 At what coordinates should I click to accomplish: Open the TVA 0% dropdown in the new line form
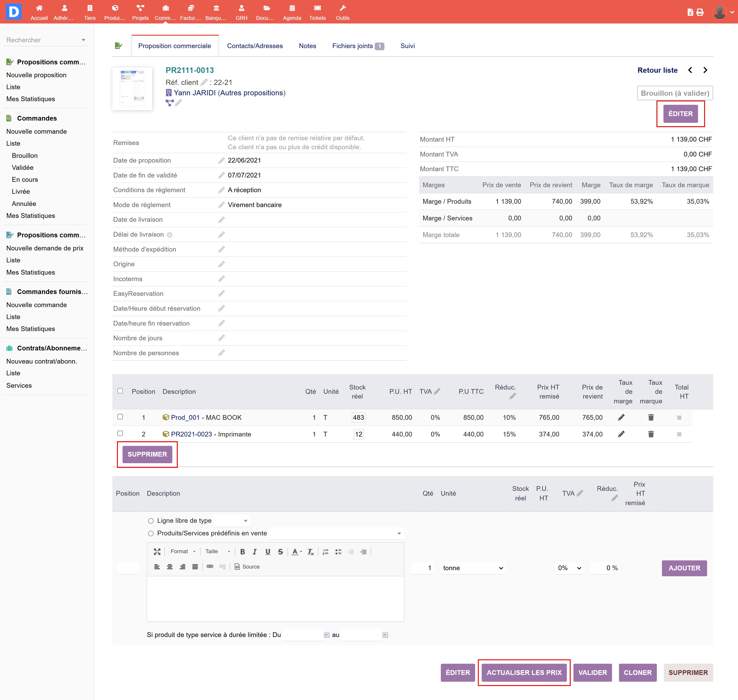[x=569, y=568]
